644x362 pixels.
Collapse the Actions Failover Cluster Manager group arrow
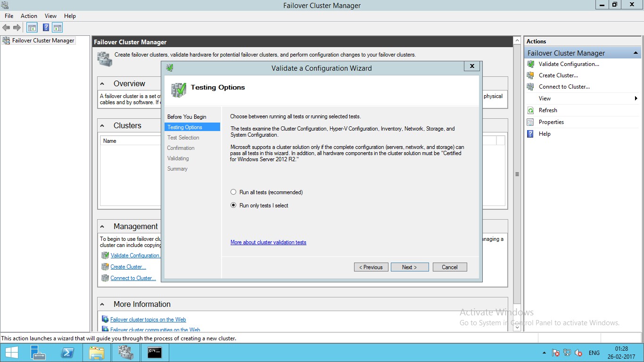click(636, 53)
